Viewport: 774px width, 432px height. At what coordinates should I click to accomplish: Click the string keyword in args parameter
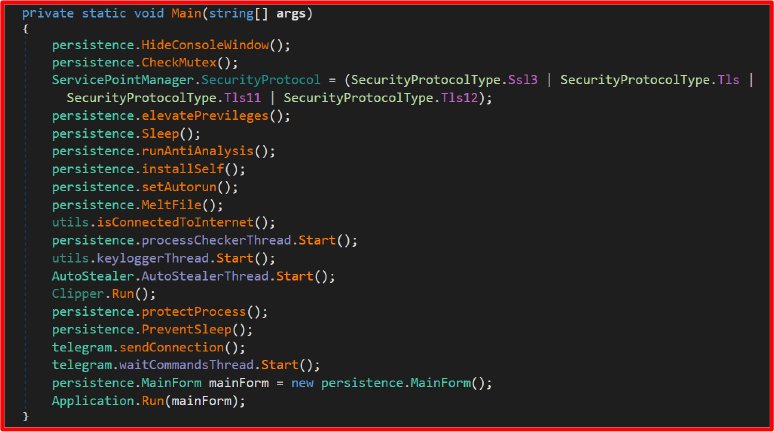point(231,13)
